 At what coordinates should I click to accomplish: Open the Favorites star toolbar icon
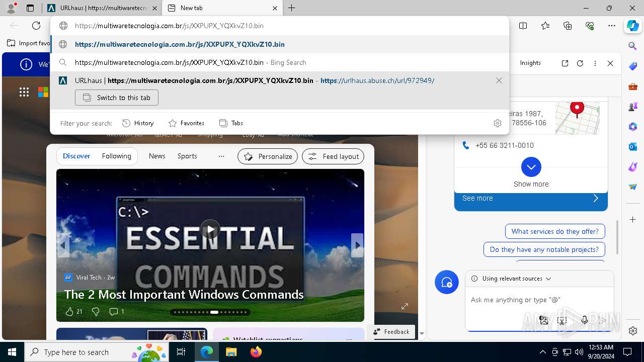pyautogui.click(x=545, y=26)
